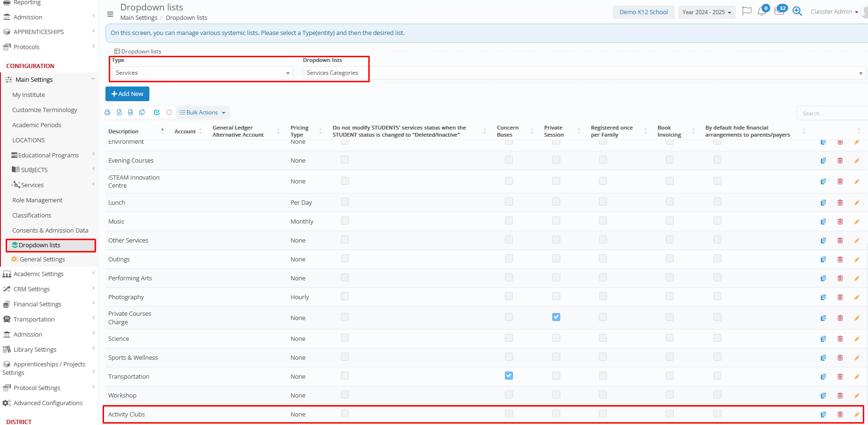
Task: Uncheck Concern Buses for the Transportation row
Action: [x=509, y=376]
